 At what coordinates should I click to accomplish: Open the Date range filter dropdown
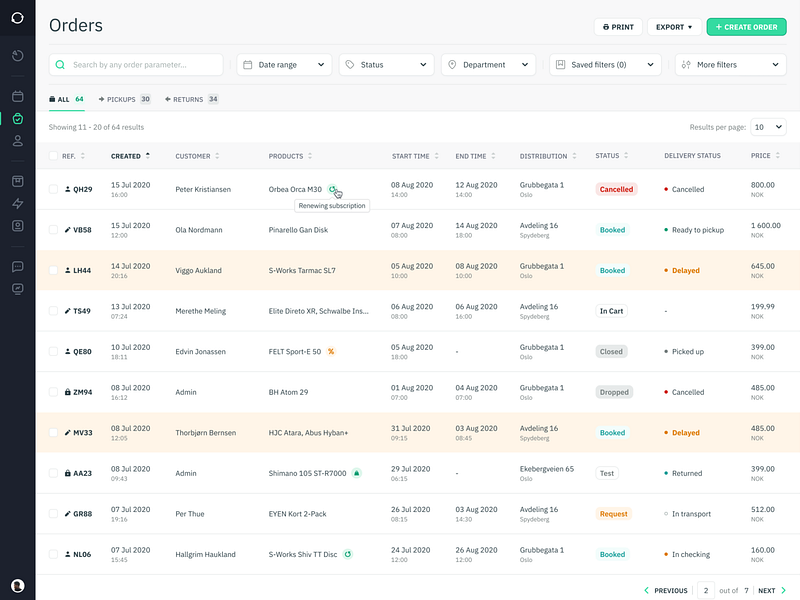pos(285,64)
